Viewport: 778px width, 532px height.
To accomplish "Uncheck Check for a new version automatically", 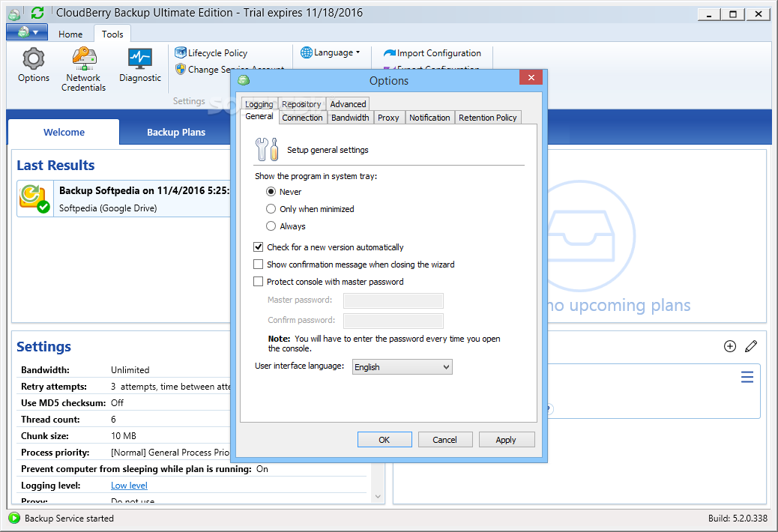I will click(x=258, y=247).
